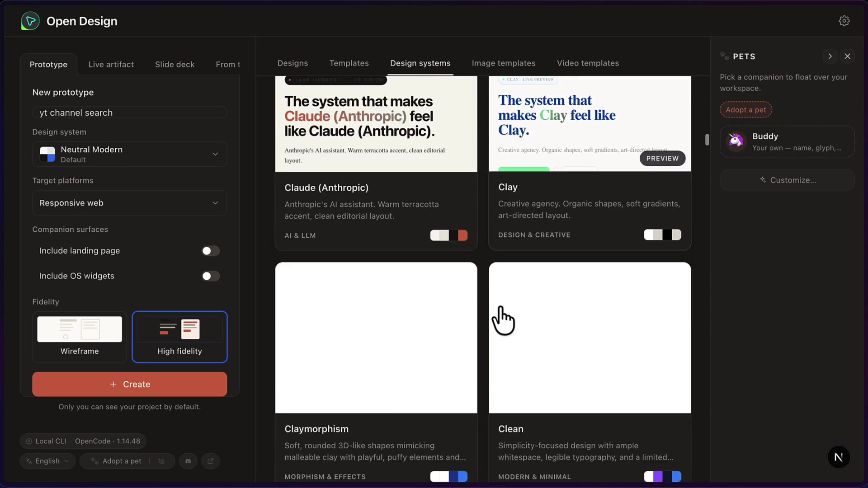Select Wireframe fidelity option
This screenshot has width=868, height=488.
(80, 337)
